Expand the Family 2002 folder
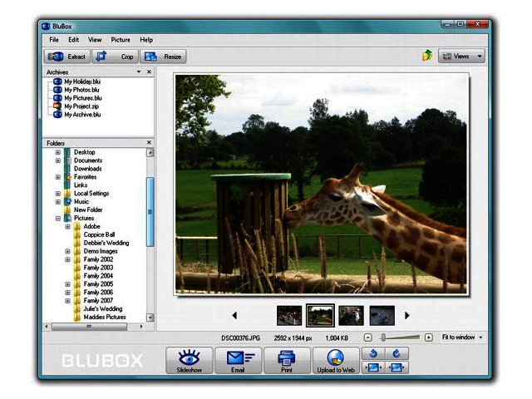 68,259
